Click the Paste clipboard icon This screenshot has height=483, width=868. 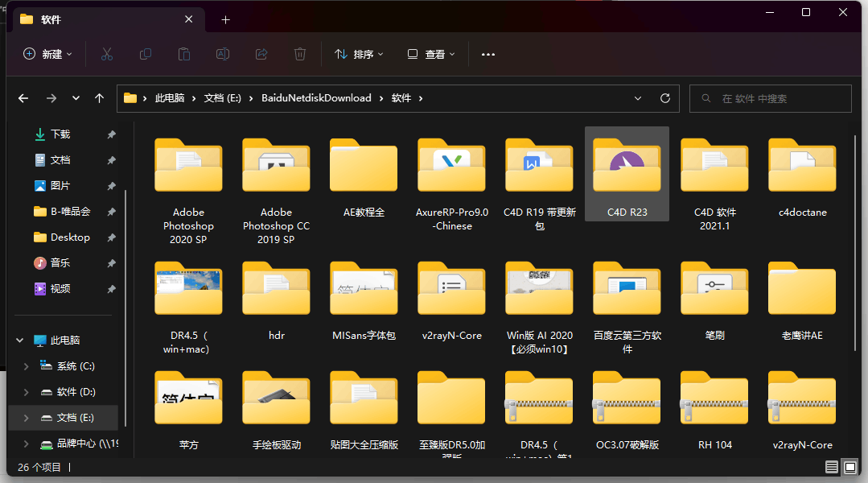(x=183, y=54)
